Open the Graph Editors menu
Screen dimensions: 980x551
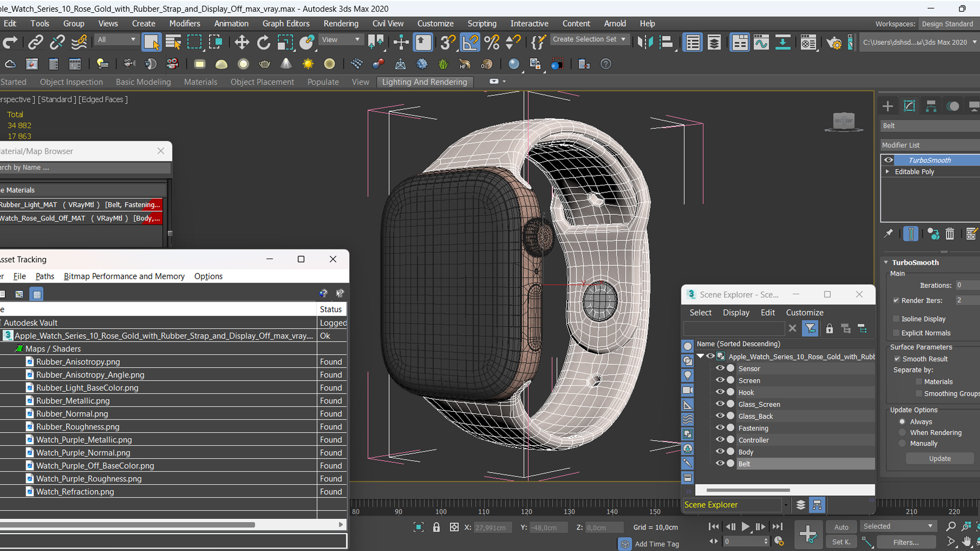pos(286,23)
